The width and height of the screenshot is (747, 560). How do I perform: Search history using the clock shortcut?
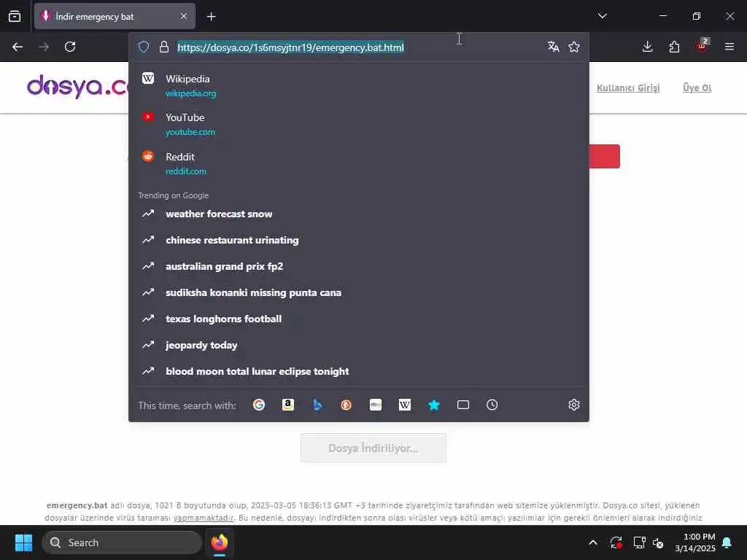tap(492, 405)
